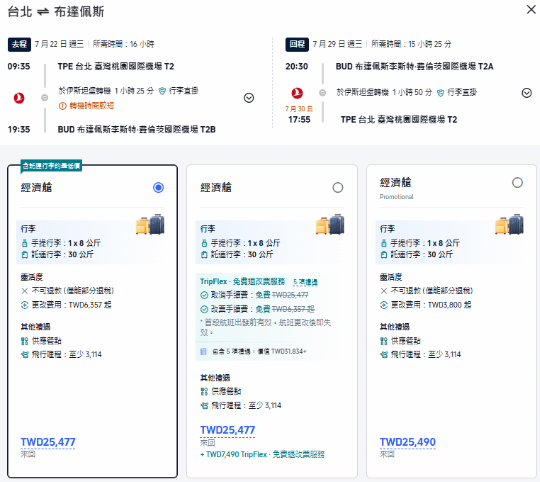The height and width of the screenshot is (482, 540).
Task: Click the transfer time short warning text
Action: pos(91,106)
